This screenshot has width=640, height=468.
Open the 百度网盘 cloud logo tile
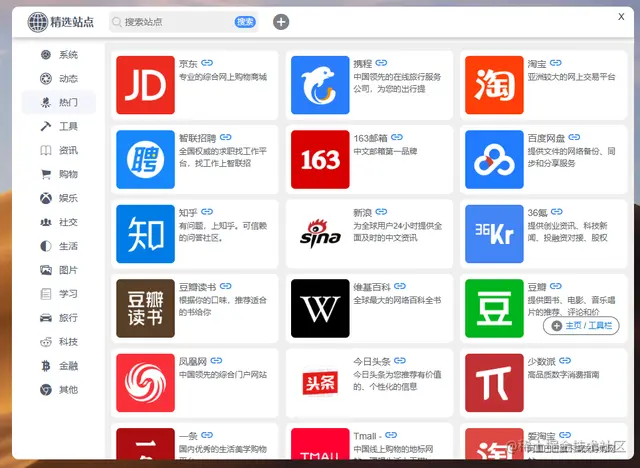[x=494, y=160]
